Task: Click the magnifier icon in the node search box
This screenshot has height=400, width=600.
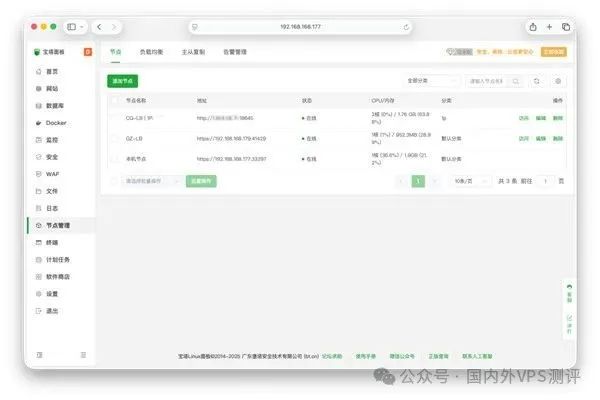Action: 515,81
